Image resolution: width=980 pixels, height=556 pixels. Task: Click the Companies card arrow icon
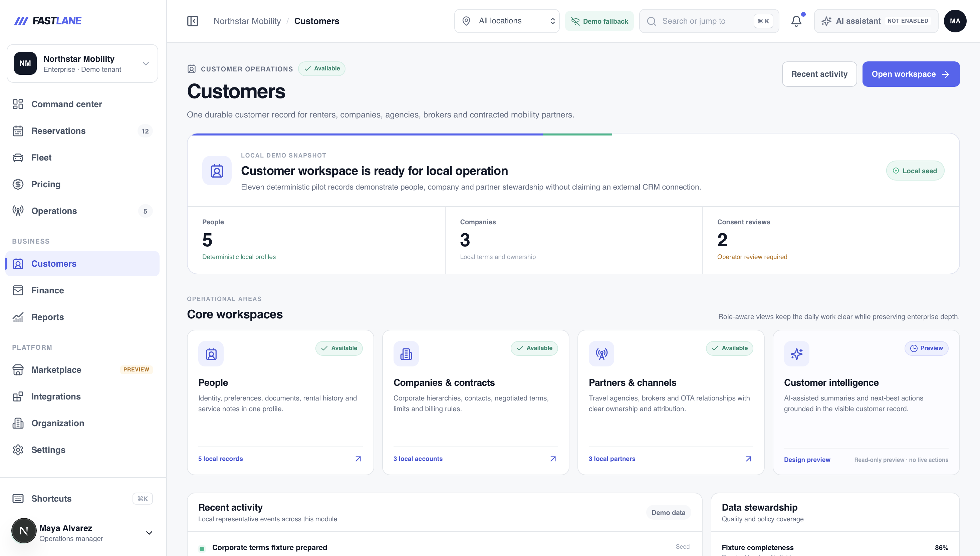point(553,459)
